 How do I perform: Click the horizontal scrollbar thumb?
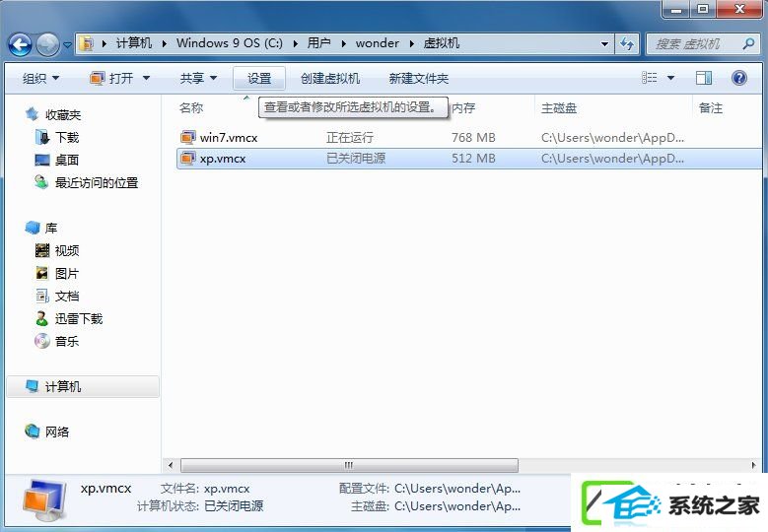click(x=349, y=465)
